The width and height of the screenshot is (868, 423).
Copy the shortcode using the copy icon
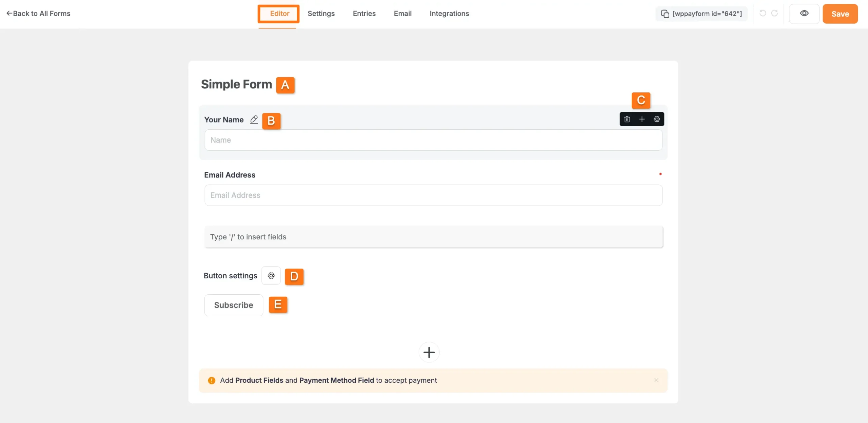tap(665, 14)
